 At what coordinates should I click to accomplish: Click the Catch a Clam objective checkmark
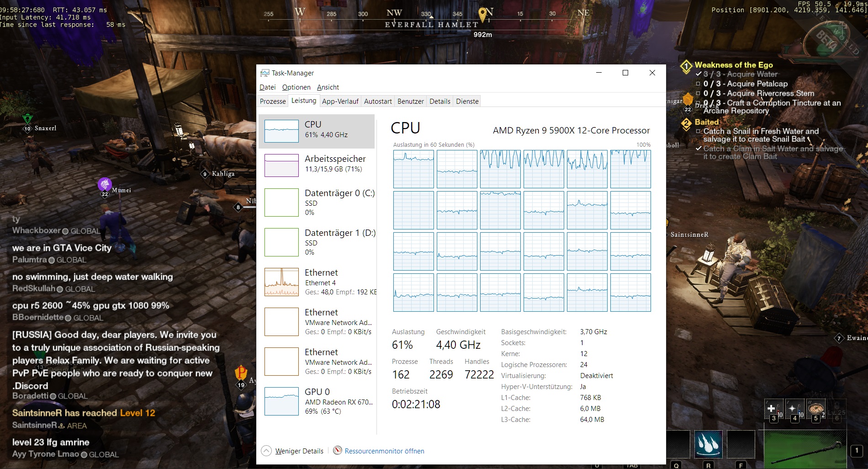coord(699,149)
